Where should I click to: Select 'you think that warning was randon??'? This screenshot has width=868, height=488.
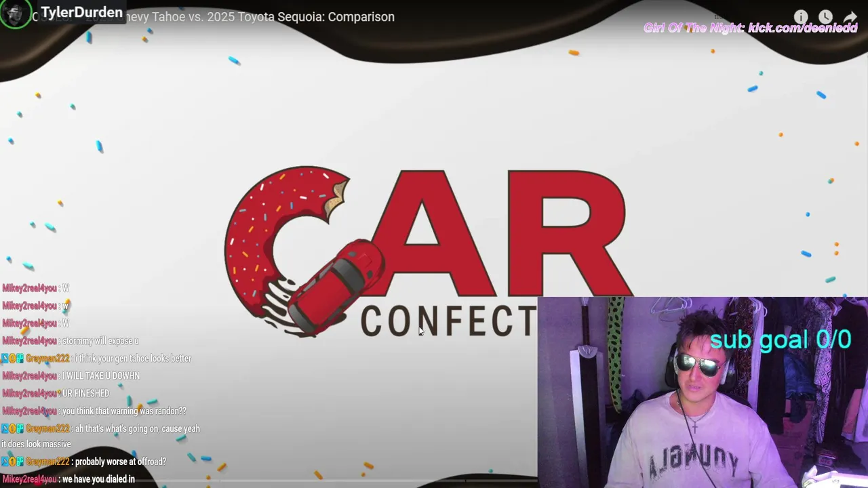click(124, 411)
